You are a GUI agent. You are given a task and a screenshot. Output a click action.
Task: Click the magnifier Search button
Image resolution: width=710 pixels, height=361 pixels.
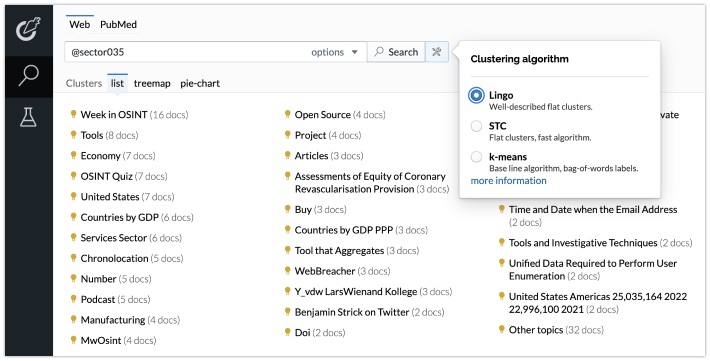(x=396, y=52)
